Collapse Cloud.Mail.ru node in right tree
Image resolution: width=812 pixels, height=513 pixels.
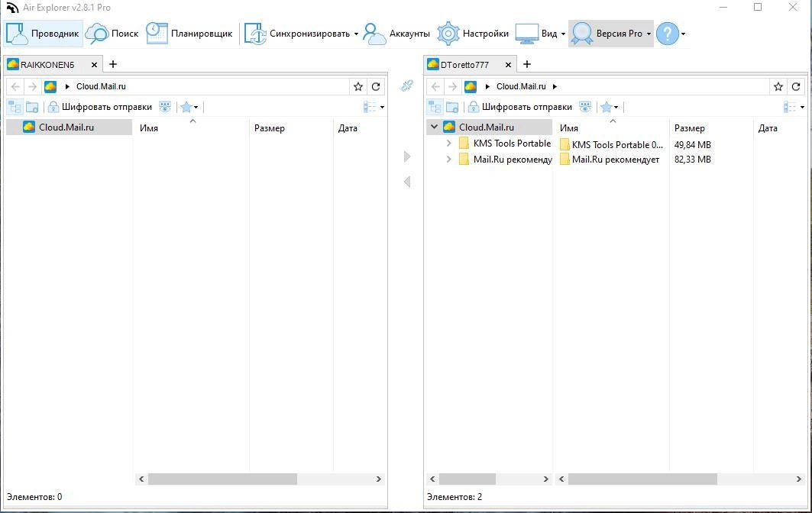[434, 127]
